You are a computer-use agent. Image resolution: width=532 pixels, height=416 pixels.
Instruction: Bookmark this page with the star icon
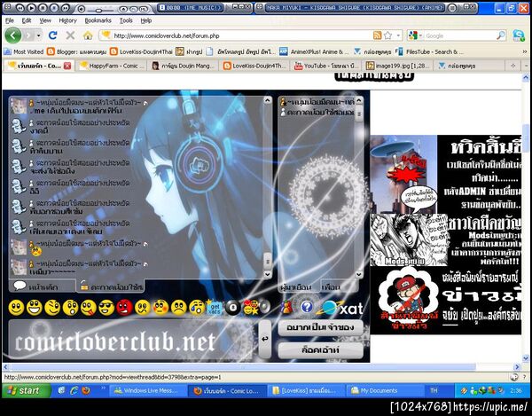coord(388,35)
